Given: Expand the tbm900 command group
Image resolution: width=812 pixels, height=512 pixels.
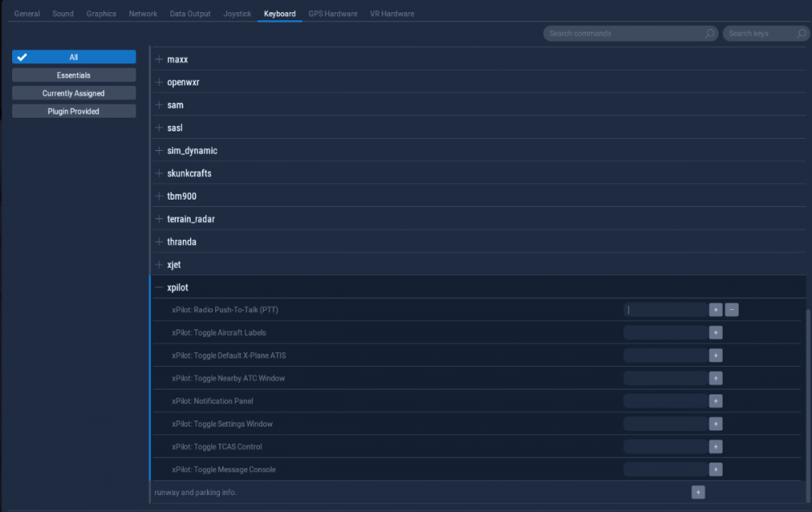Looking at the screenshot, I should (159, 196).
